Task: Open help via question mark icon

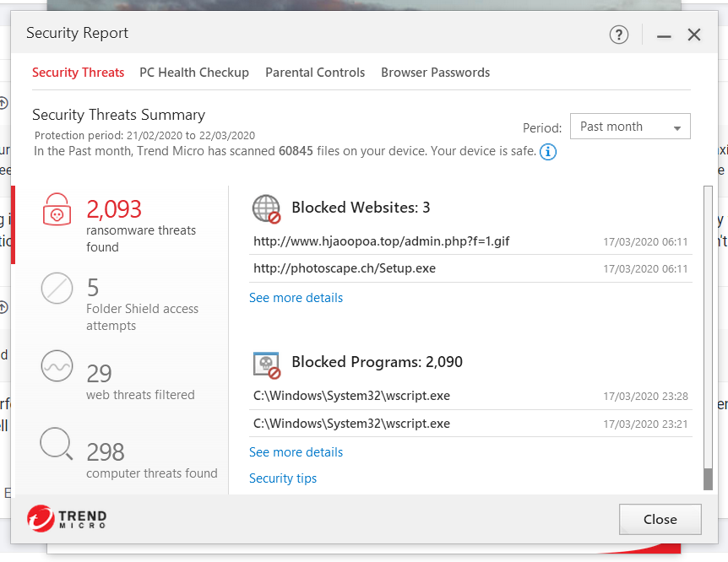Action: (x=619, y=35)
